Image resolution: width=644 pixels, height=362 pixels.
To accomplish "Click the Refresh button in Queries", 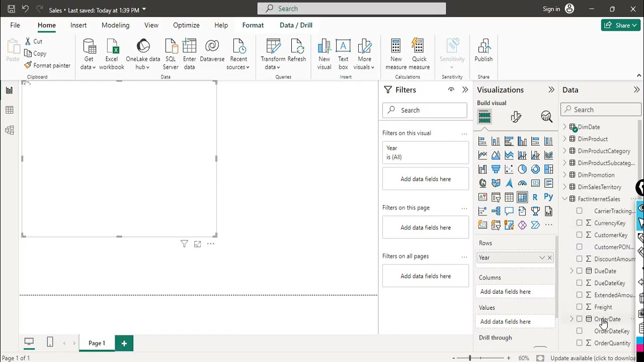I will click(x=297, y=51).
